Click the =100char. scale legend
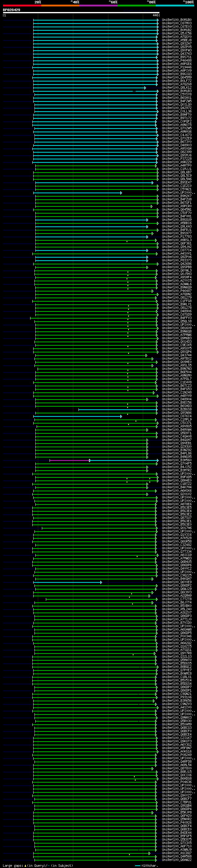 point(147,866)
